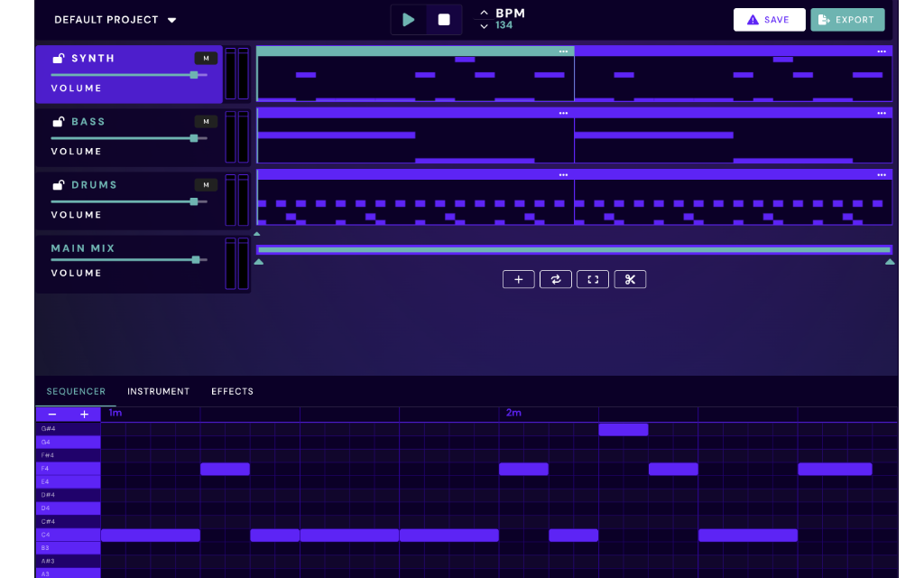Export the project with the Export button

pyautogui.click(x=847, y=20)
